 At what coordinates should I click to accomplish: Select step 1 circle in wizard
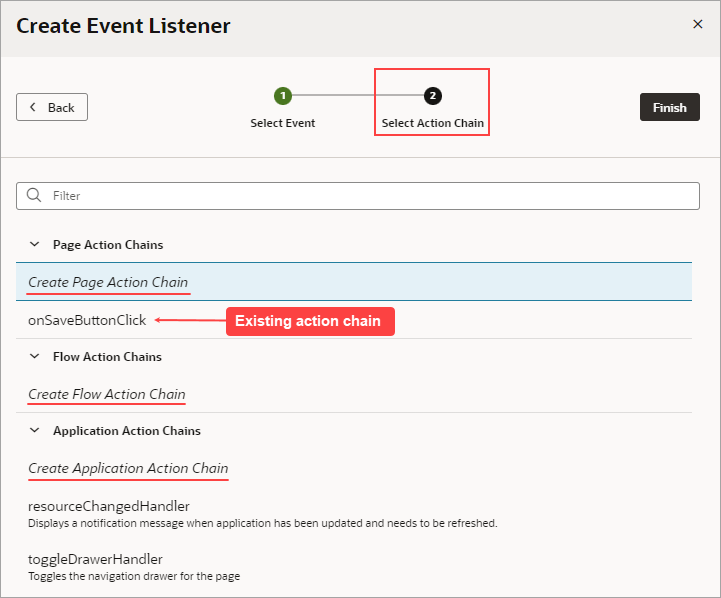click(283, 96)
